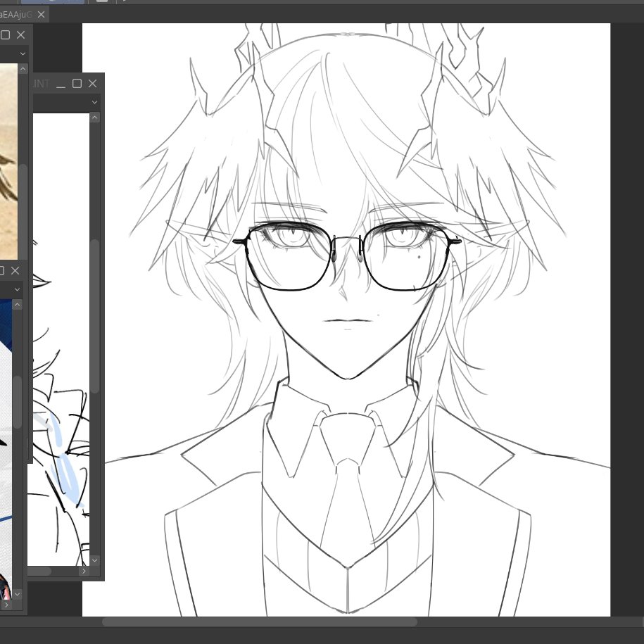Click the INT window title text

pyautogui.click(x=42, y=84)
